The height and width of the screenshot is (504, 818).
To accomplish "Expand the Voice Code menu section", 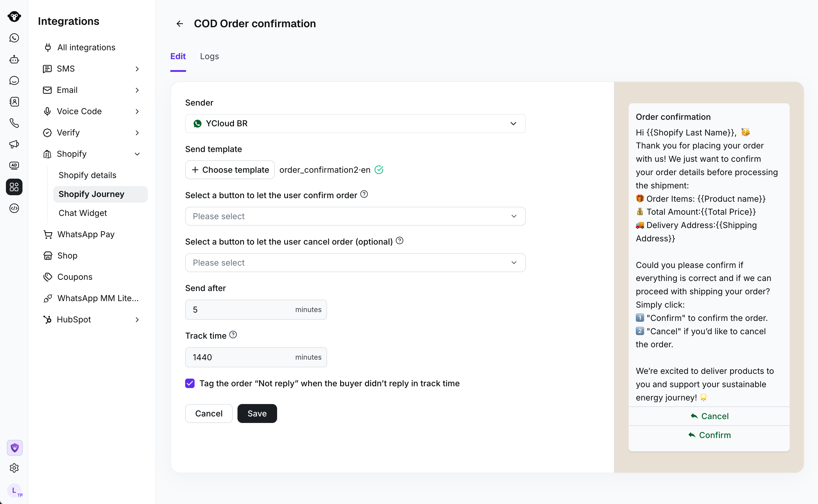I will point(92,111).
